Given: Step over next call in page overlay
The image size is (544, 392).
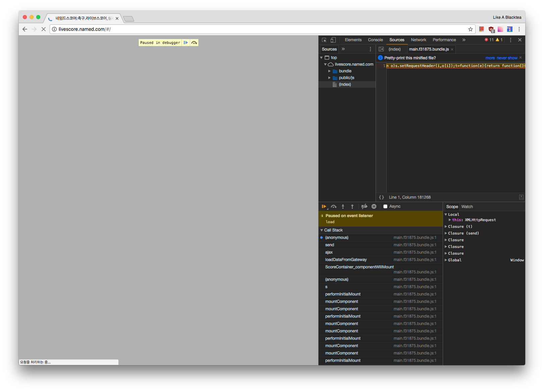Looking at the screenshot, I should [x=194, y=43].
